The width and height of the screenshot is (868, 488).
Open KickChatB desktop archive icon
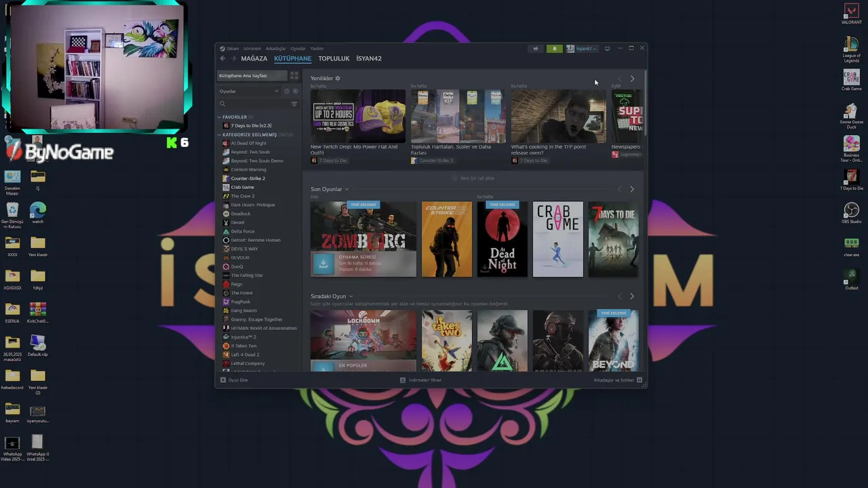point(38,312)
